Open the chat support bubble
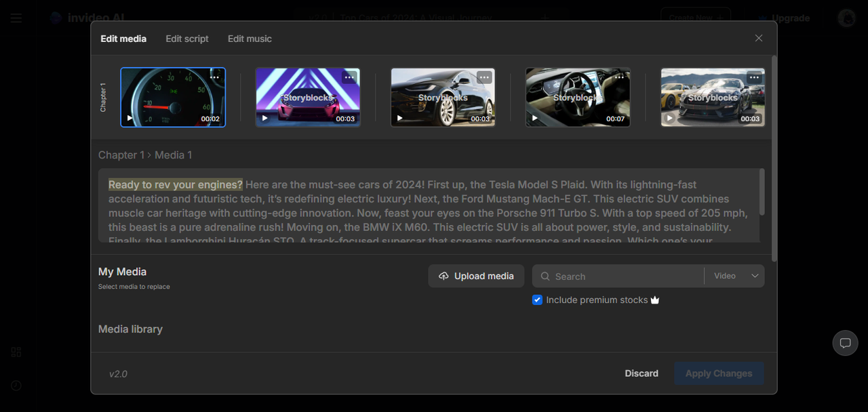The height and width of the screenshot is (412, 868). pos(845,343)
